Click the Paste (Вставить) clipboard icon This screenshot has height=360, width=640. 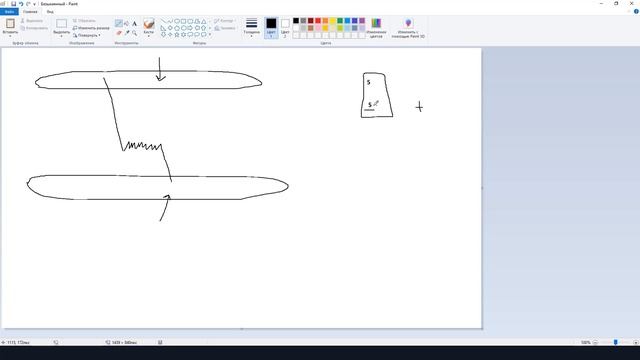pos(10,24)
